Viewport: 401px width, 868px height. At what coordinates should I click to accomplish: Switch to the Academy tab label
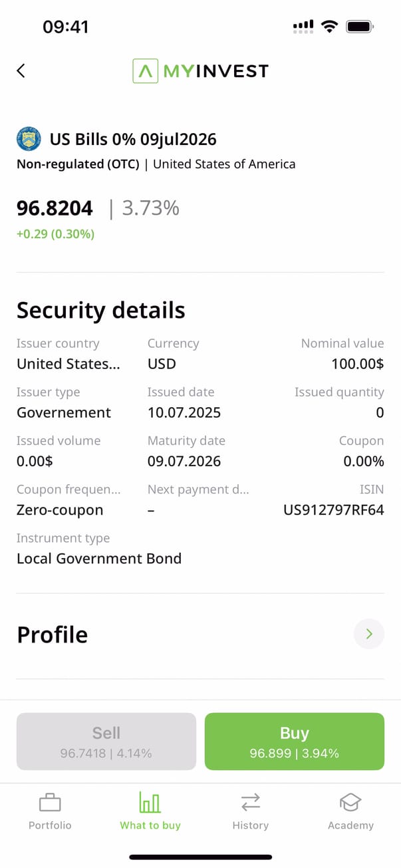[x=350, y=825]
